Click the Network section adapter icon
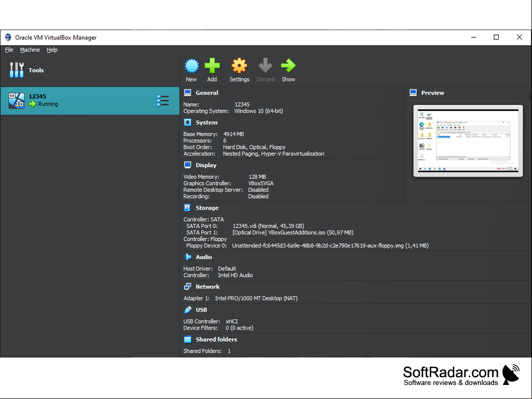 (187, 286)
